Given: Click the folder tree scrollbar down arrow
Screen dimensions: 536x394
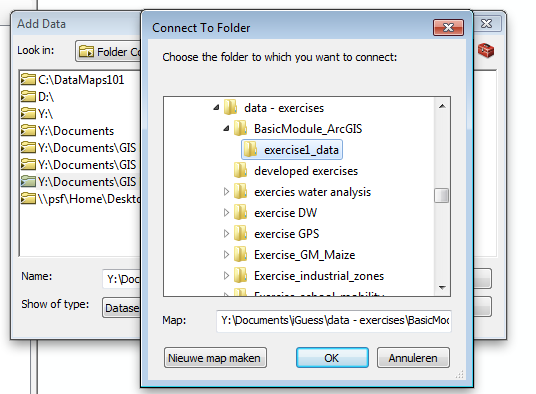Looking at the screenshot, I should (442, 288).
